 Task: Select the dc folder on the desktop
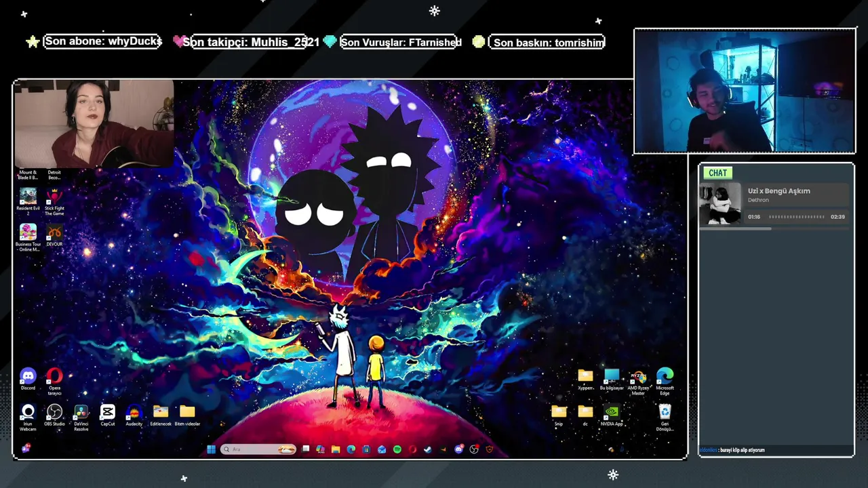pyautogui.click(x=585, y=415)
